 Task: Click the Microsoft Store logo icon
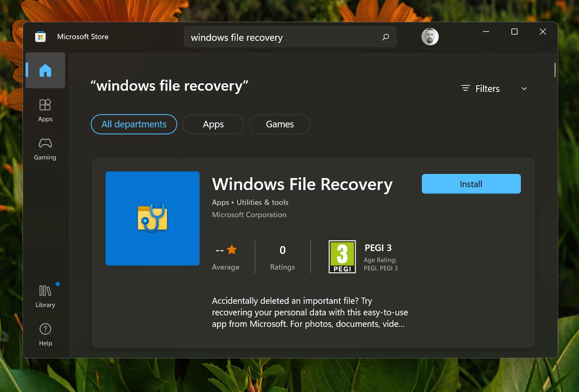40,37
